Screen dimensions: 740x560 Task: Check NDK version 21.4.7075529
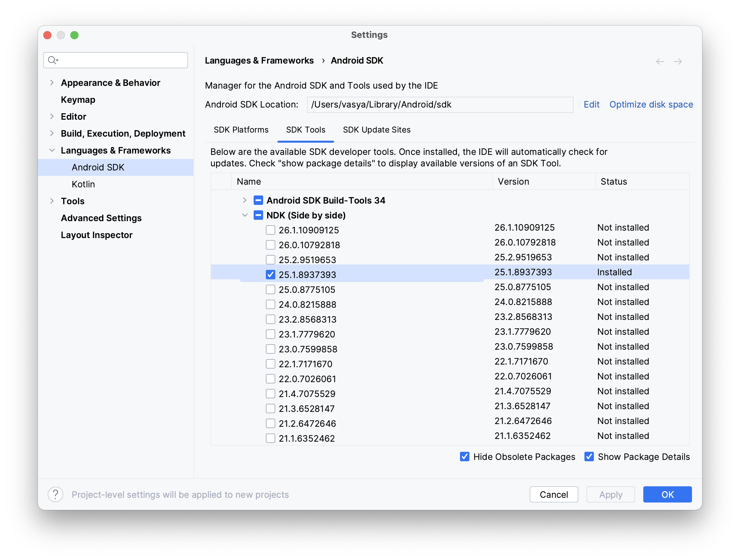[270, 394]
